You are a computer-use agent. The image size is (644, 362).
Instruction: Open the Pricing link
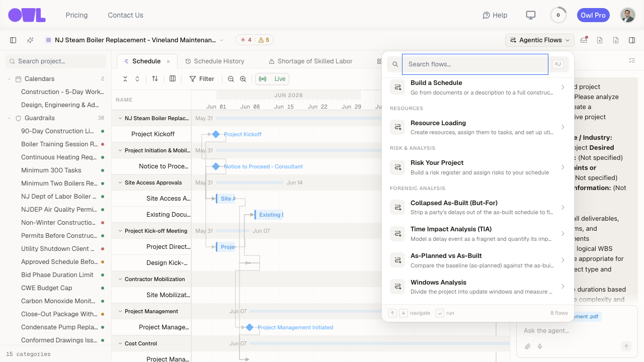76,15
